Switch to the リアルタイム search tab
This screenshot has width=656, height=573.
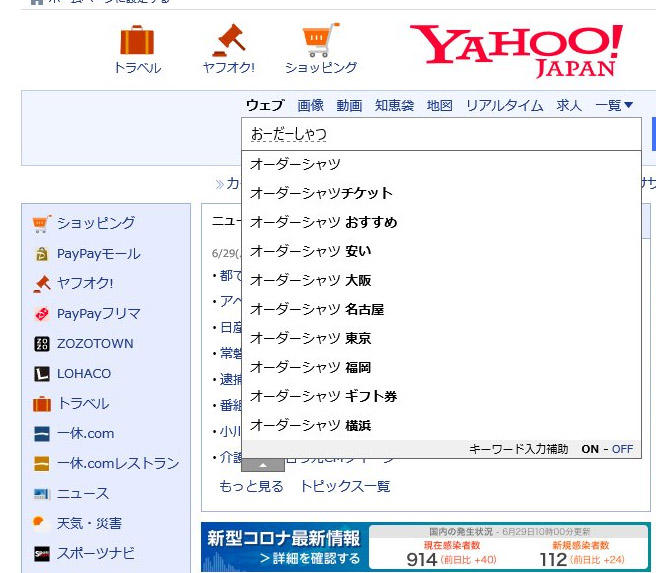click(505, 105)
